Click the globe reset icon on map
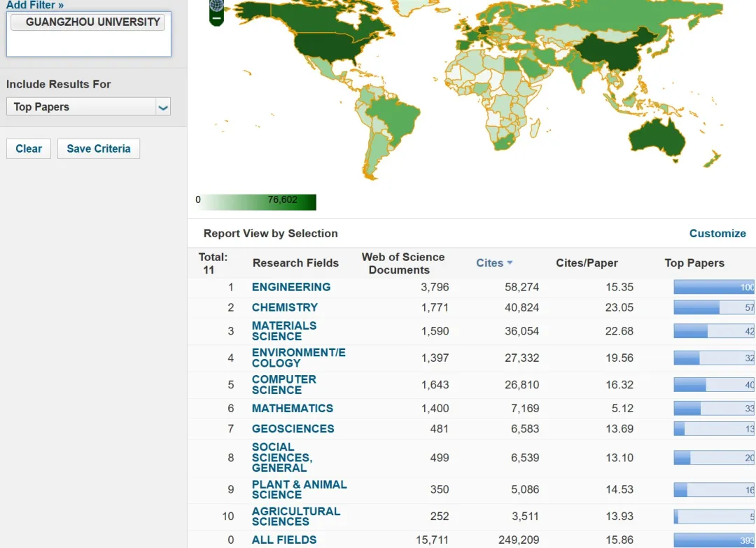The image size is (756, 548). pyautogui.click(x=216, y=6)
